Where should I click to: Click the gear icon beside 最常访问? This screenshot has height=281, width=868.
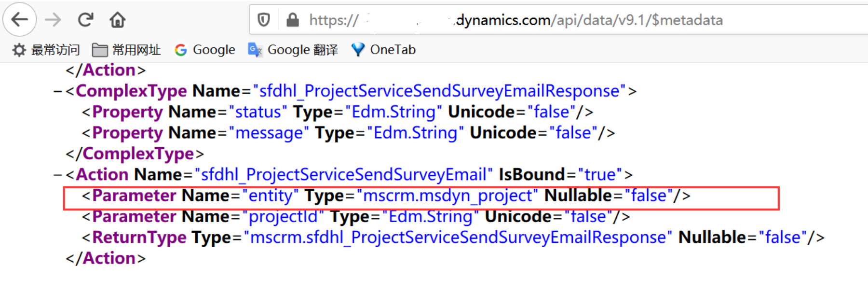[x=18, y=49]
